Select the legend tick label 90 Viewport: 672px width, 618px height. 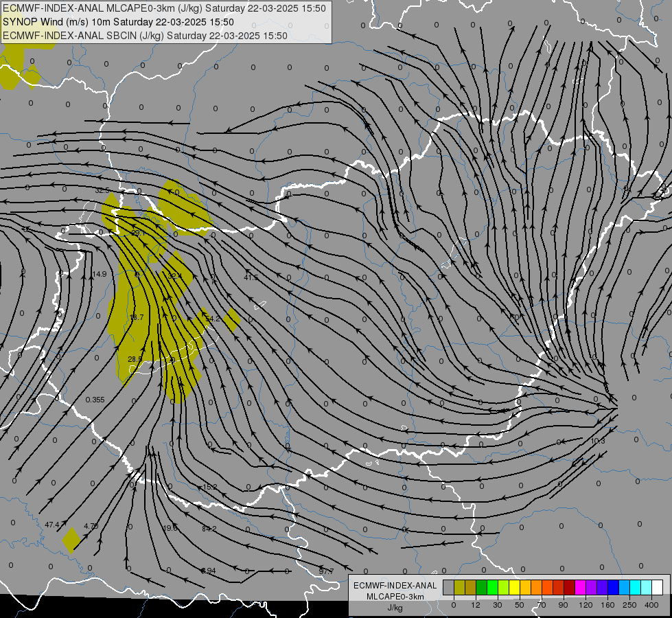563,605
